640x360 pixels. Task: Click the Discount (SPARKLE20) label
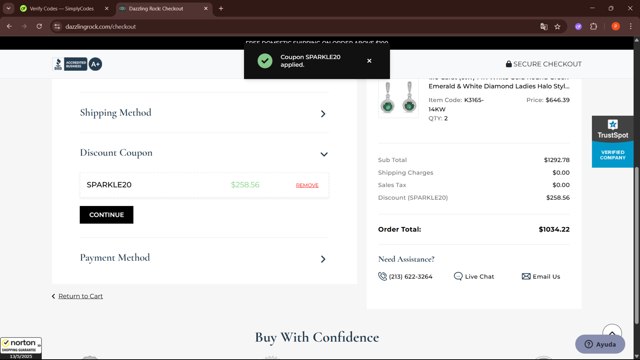[x=413, y=198]
